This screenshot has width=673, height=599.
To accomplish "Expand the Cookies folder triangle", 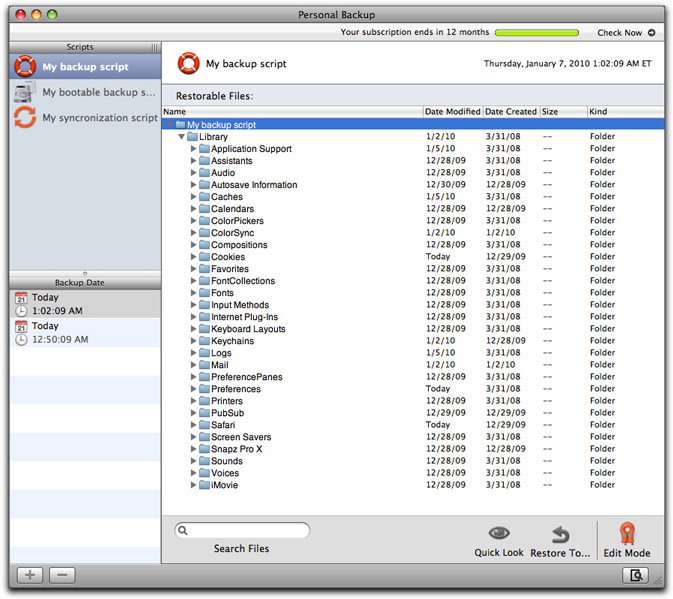I will (x=193, y=257).
